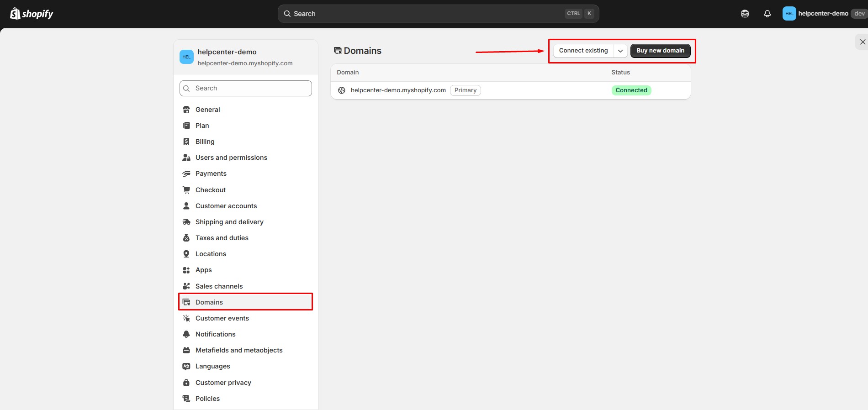The image size is (868, 410).
Task: Select Taxes and duties in sidebar
Action: 222,238
